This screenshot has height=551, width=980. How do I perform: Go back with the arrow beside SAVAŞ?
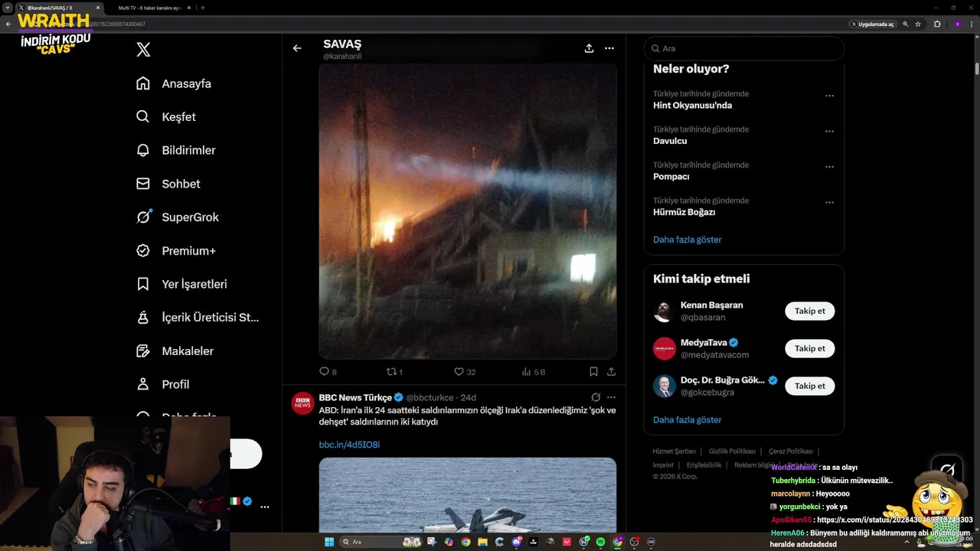click(x=297, y=48)
